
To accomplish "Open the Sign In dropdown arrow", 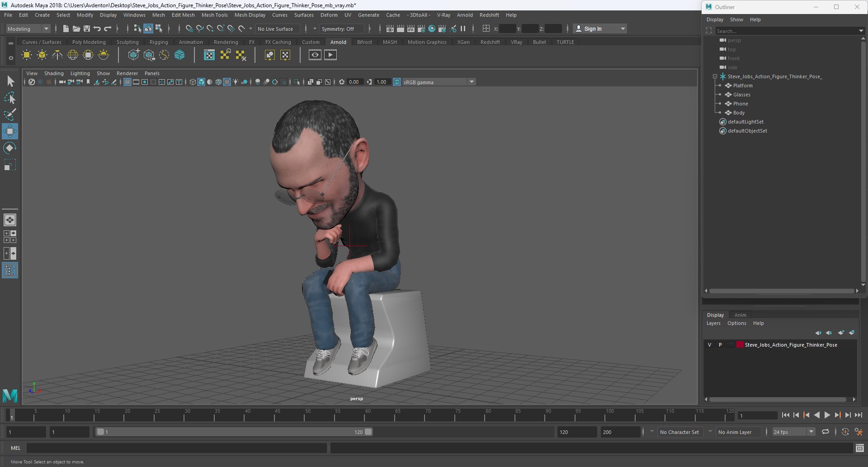I will [623, 29].
